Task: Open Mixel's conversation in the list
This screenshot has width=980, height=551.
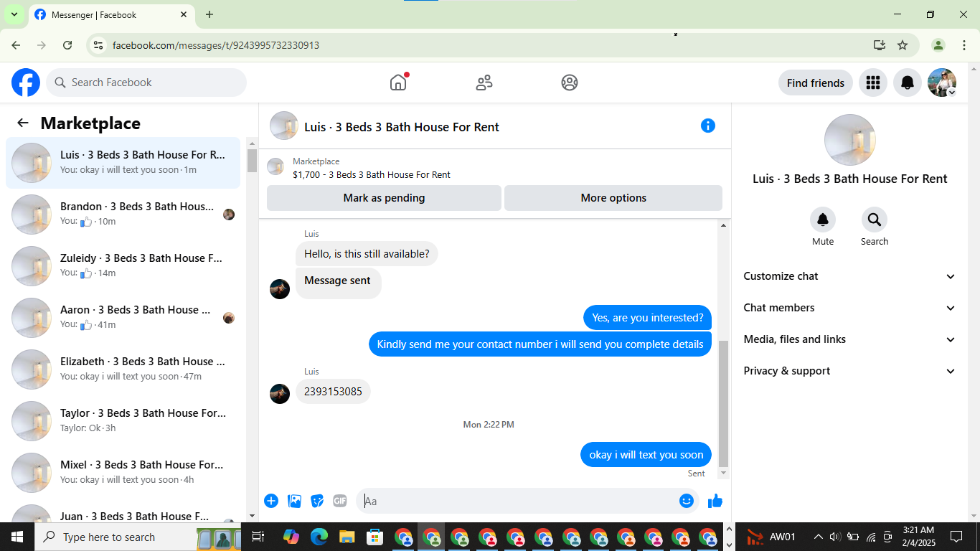Action: click(123, 473)
